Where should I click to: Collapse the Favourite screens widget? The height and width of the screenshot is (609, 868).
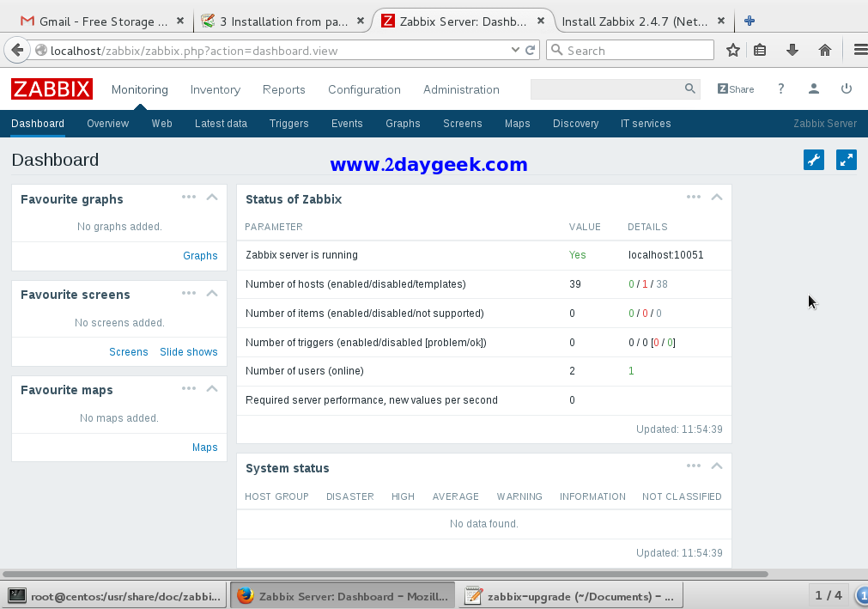pyautogui.click(x=212, y=293)
